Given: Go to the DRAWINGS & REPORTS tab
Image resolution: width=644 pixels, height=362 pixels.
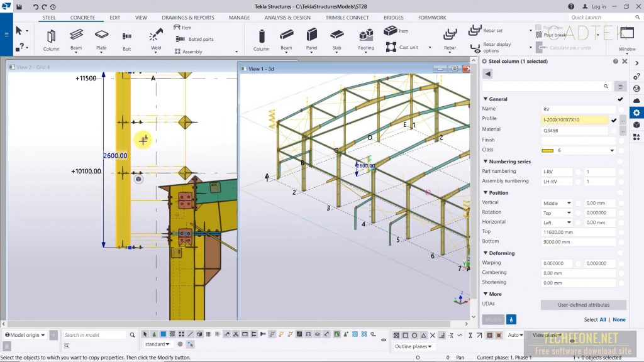Looking at the screenshot, I should [x=187, y=18].
